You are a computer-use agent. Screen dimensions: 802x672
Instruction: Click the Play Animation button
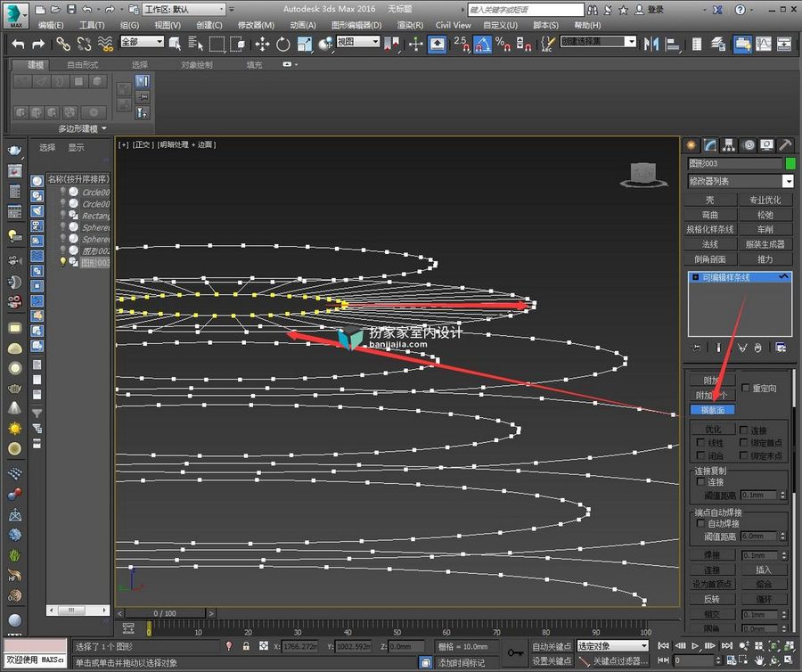[x=694, y=646]
